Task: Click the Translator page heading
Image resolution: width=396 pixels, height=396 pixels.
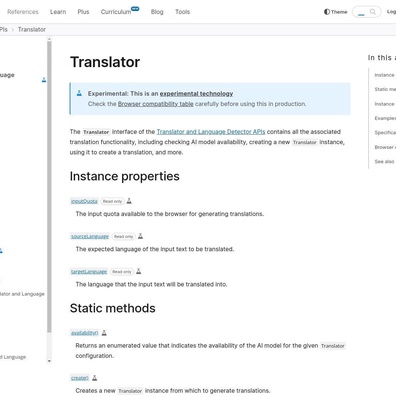Action: 105,62
